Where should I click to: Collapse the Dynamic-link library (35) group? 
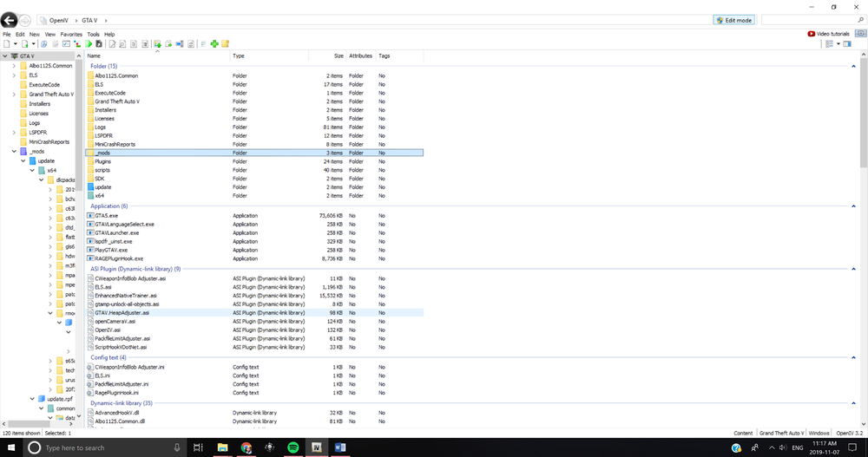[853, 403]
